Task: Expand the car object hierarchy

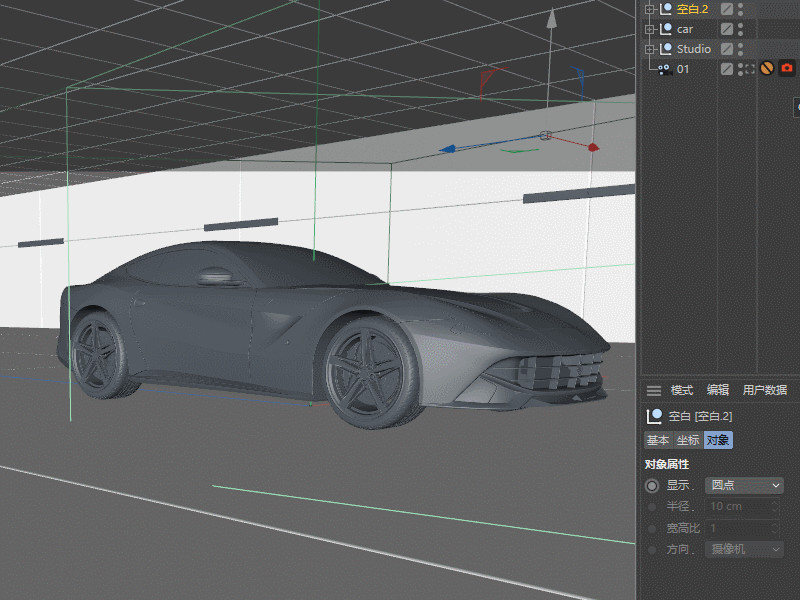Action: [649, 29]
